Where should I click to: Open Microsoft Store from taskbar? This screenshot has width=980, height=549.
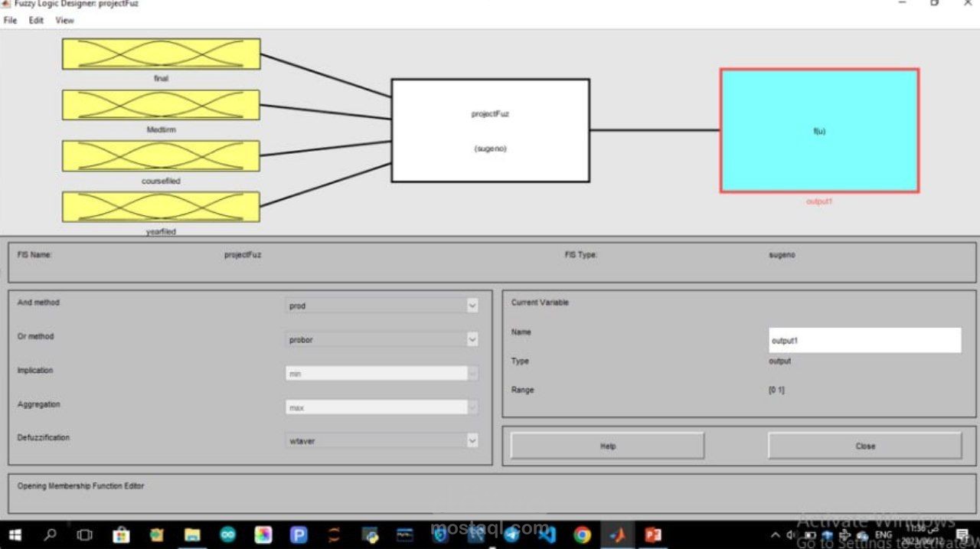[121, 534]
